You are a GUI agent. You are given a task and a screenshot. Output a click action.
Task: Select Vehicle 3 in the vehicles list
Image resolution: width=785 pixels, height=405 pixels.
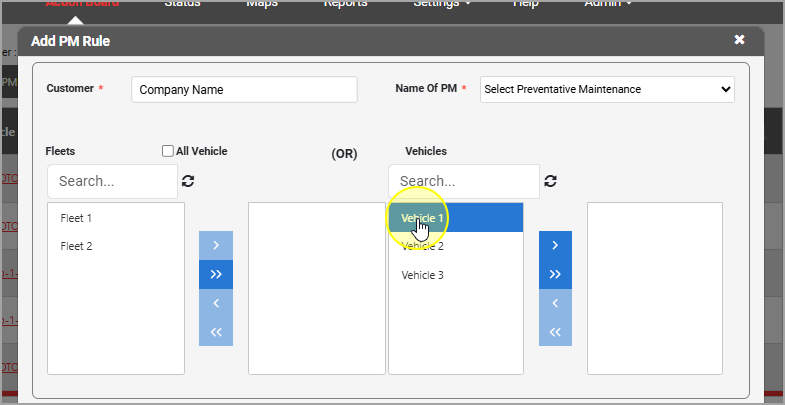point(422,275)
